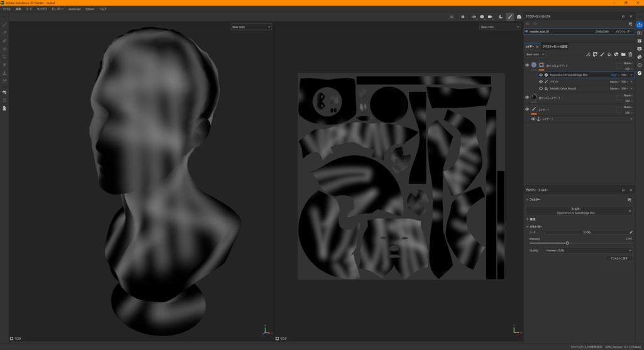Open the rendering mode camera icon in top toolbar
This screenshot has height=350, width=644.
(519, 17)
